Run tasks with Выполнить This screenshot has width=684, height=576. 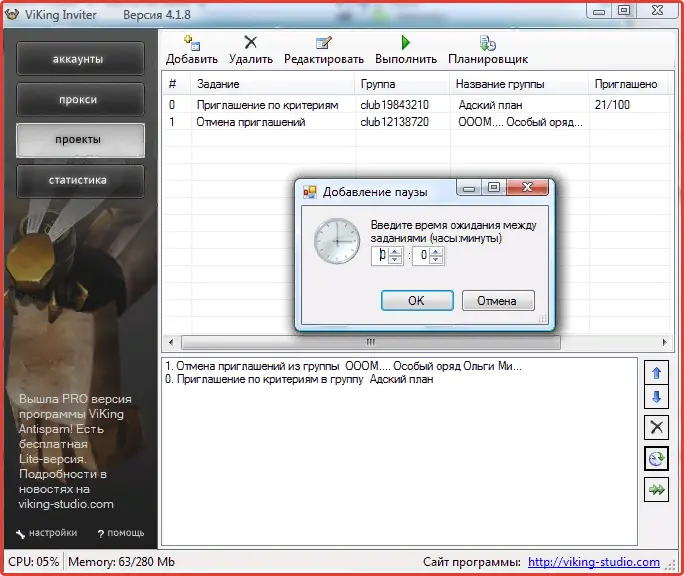tap(406, 50)
